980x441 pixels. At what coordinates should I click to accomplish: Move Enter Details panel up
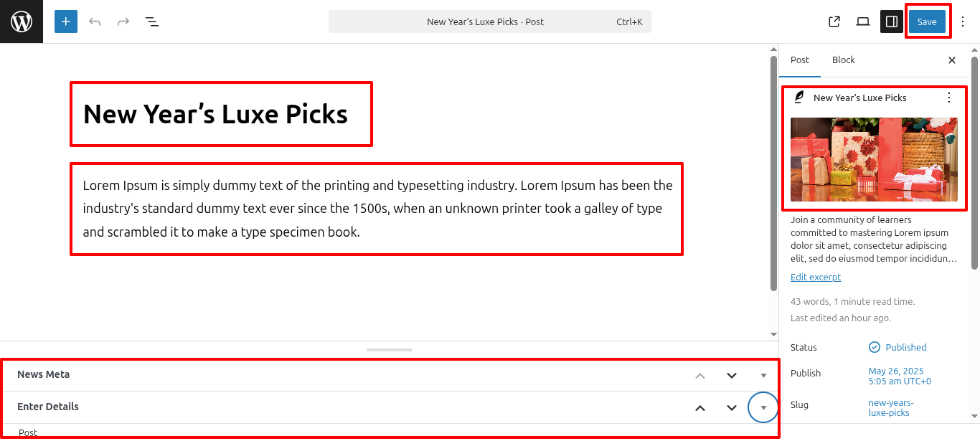pyautogui.click(x=700, y=407)
